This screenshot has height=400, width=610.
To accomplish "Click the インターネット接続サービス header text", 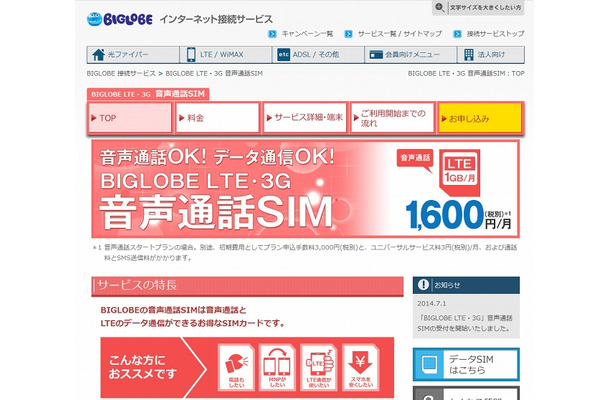I will pos(216,19).
